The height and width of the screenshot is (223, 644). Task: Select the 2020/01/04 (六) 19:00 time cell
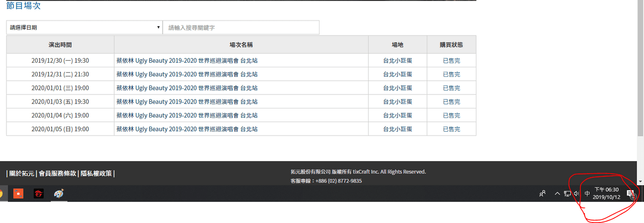click(x=60, y=115)
